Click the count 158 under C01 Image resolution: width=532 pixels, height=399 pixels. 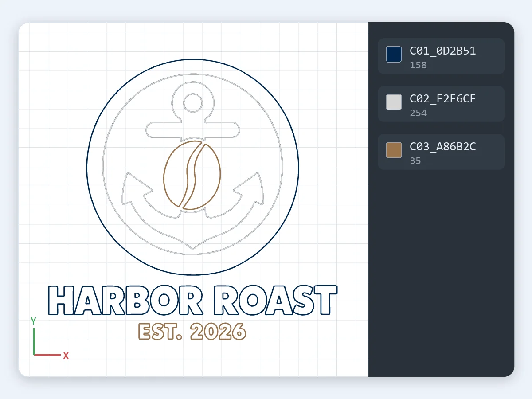[x=418, y=65]
